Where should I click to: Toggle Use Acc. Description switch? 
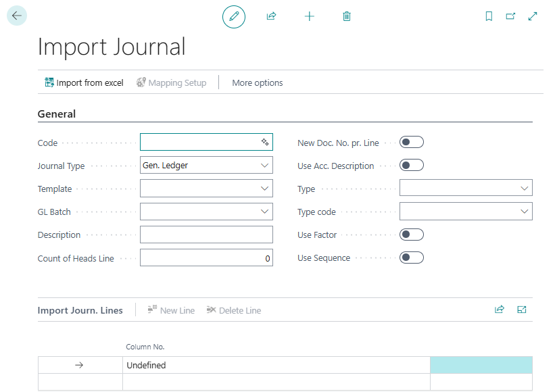411,165
